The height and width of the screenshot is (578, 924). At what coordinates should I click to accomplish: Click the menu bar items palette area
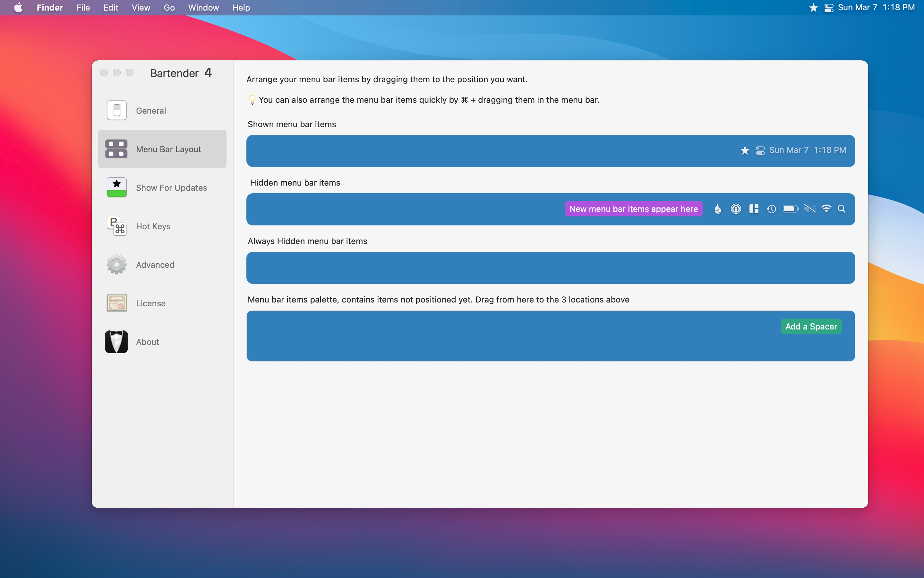(x=551, y=336)
